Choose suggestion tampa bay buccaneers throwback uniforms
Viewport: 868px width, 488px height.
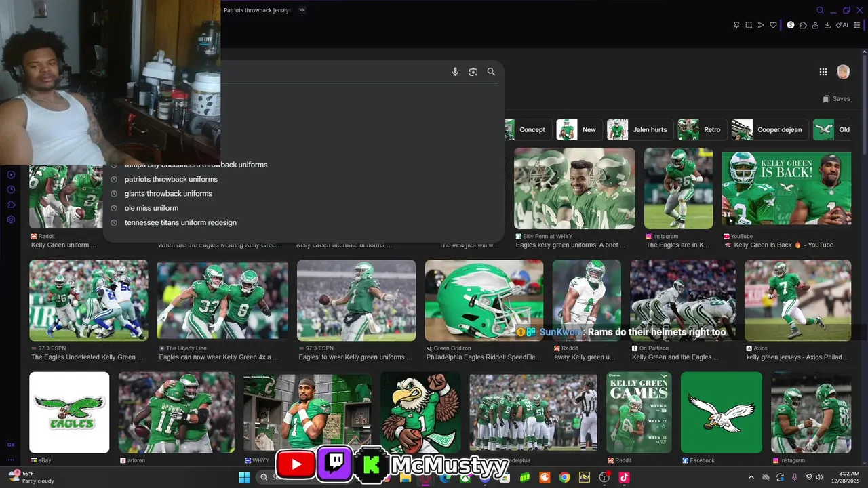(196, 165)
